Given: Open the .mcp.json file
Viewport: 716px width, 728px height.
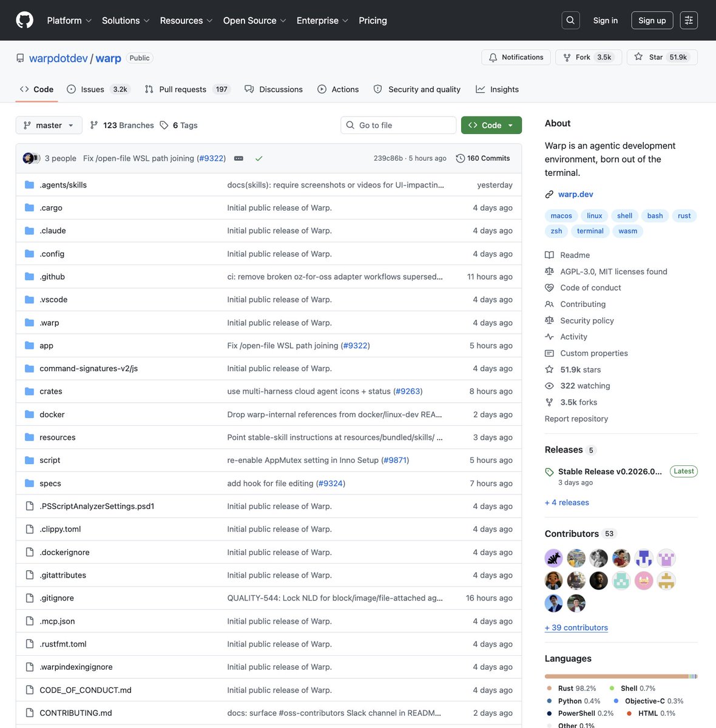Looking at the screenshot, I should pos(57,621).
